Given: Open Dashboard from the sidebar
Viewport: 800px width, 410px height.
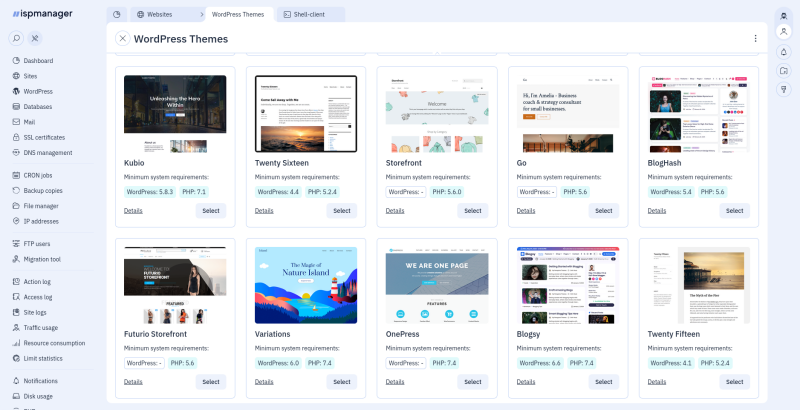Looking at the screenshot, I should coord(38,61).
